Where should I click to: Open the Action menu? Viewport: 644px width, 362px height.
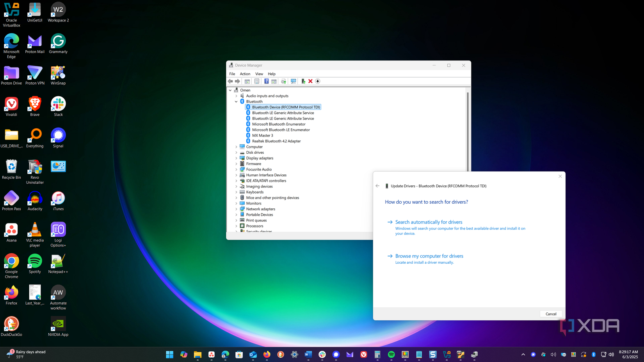245,74
